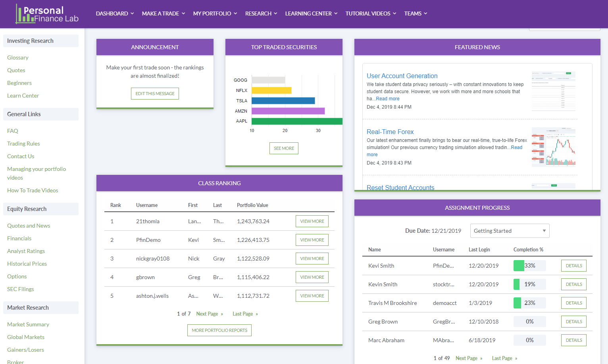The width and height of the screenshot is (608, 364).
Task: Expand the Dashboard menu
Action: point(115,13)
